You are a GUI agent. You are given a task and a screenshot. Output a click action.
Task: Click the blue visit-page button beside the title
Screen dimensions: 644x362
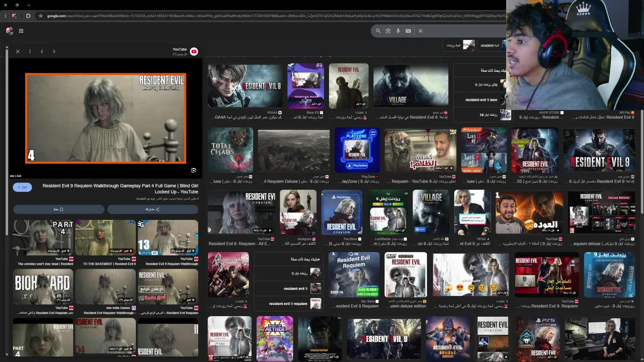22,187
